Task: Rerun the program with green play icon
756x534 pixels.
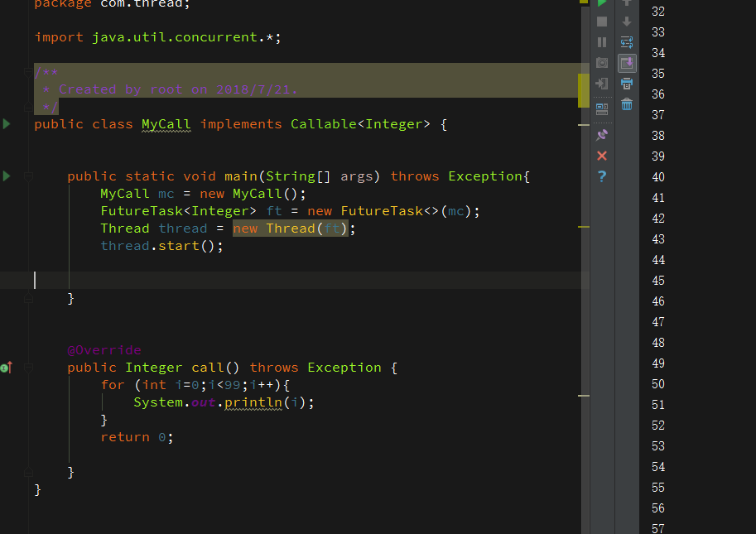Action: point(602,2)
